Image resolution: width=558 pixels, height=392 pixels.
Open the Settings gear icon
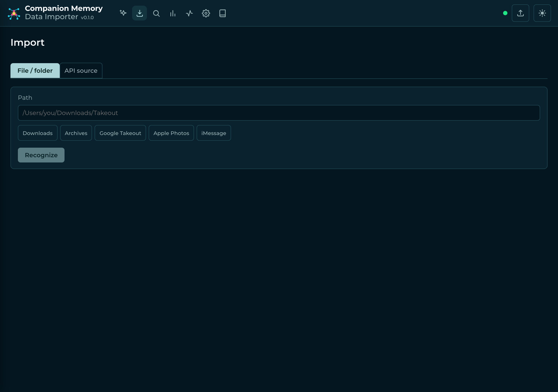click(x=206, y=13)
